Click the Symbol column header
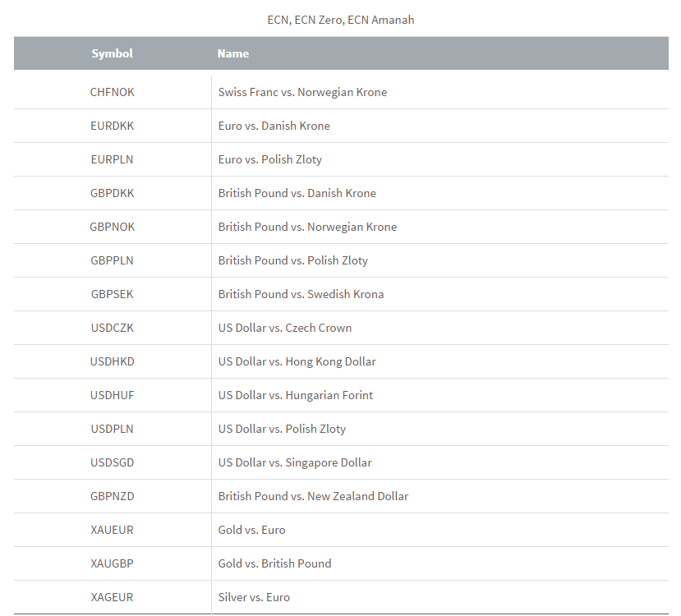 112,53
